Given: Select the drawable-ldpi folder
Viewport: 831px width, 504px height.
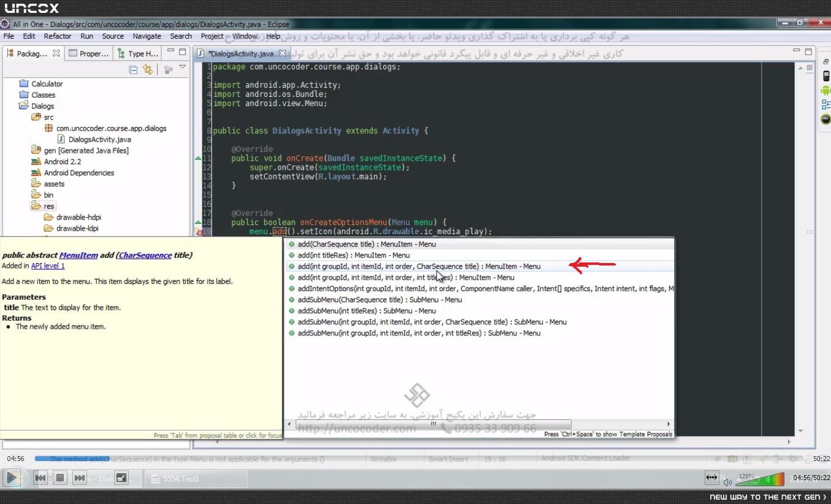Looking at the screenshot, I should click(x=72, y=229).
